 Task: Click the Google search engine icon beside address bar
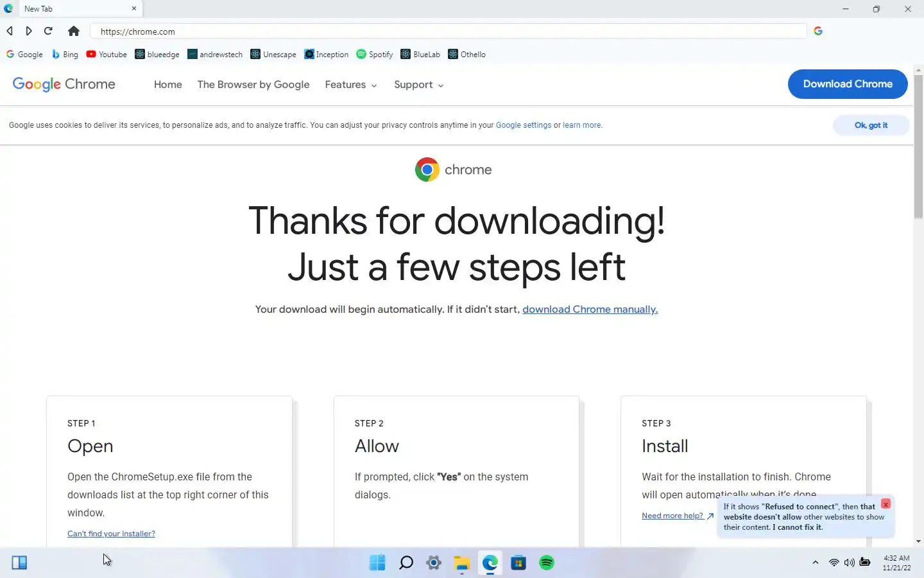pyautogui.click(x=818, y=31)
